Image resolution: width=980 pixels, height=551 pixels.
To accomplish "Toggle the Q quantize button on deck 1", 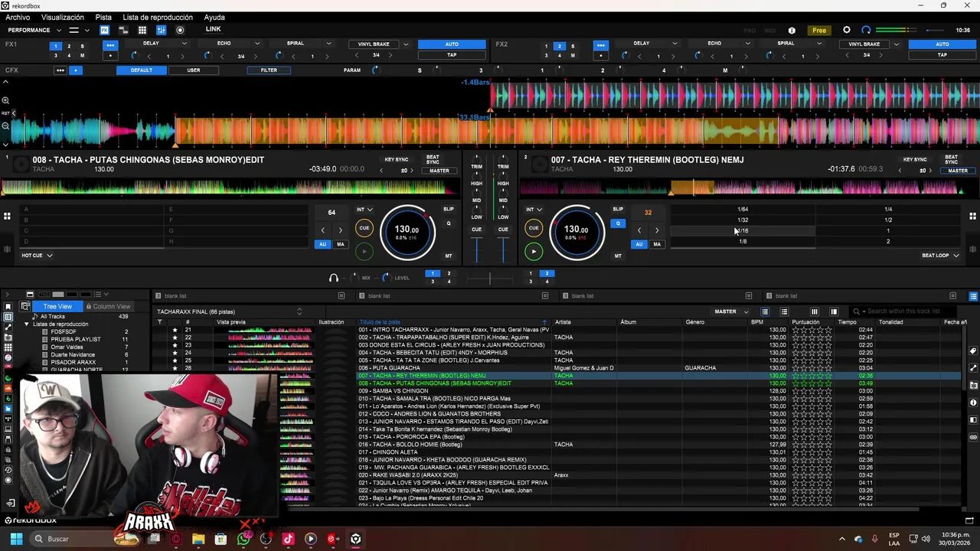I will click(449, 223).
